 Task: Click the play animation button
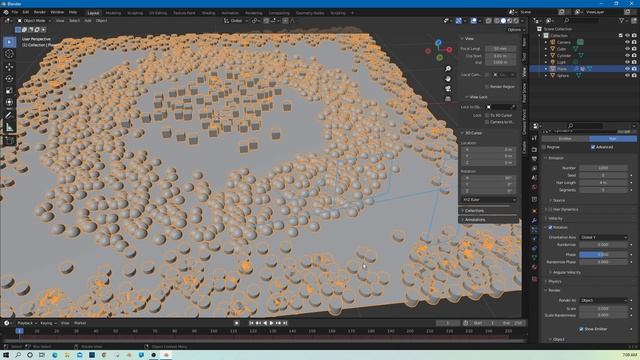(x=271, y=323)
